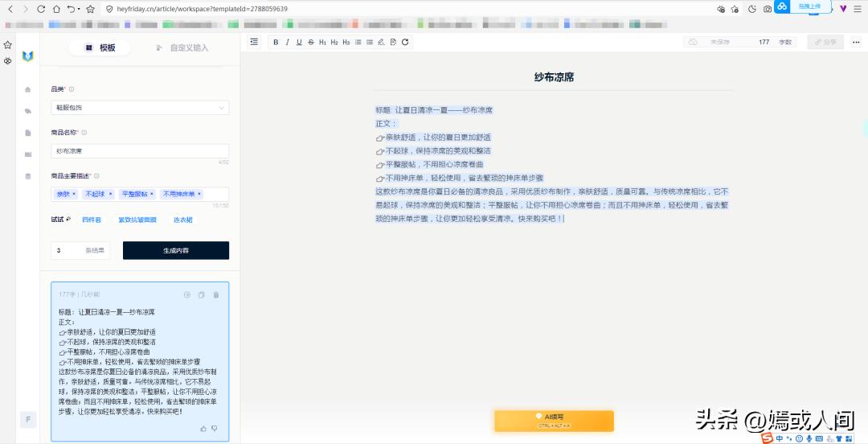Insert bulleted list
Screen dimensions: 868x444
click(x=369, y=42)
